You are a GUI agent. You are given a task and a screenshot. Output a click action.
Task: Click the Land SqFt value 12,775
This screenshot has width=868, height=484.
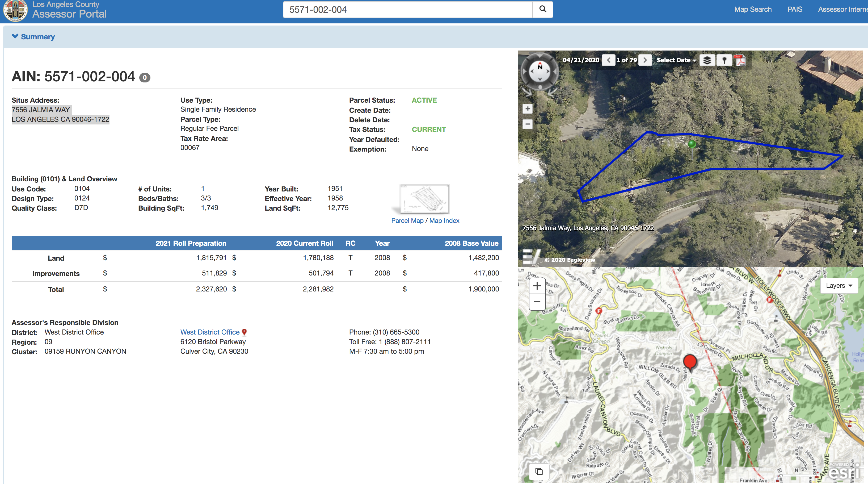pos(338,208)
